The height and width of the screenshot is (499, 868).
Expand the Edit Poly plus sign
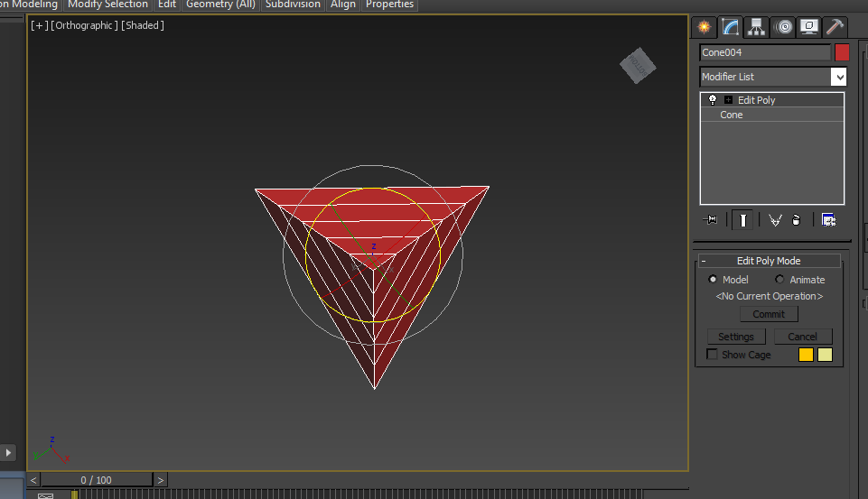coord(729,99)
